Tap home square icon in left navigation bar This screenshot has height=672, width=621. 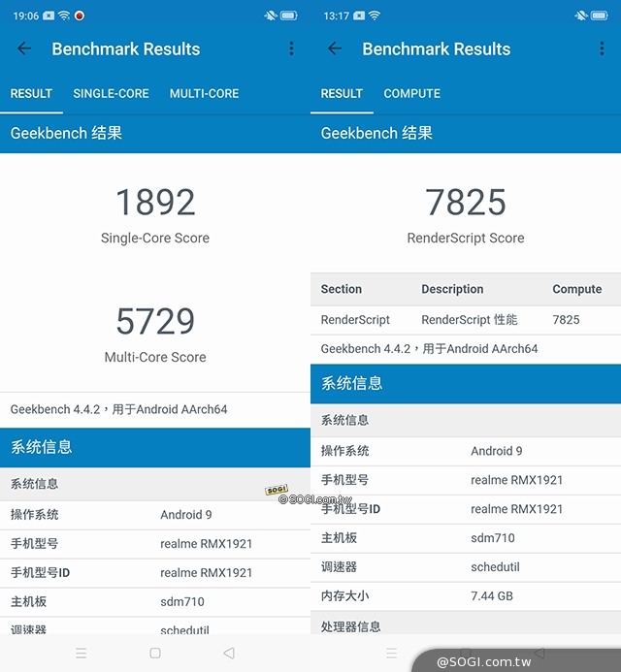pos(155,654)
